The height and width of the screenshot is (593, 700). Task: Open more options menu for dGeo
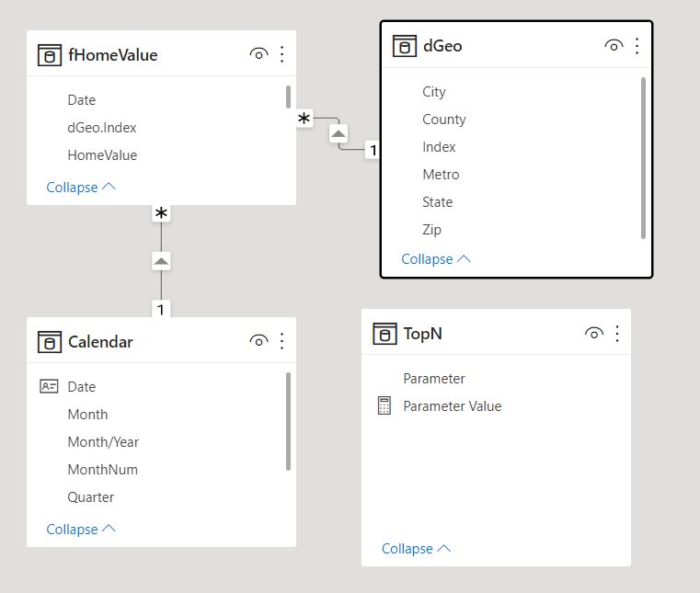pos(637,46)
